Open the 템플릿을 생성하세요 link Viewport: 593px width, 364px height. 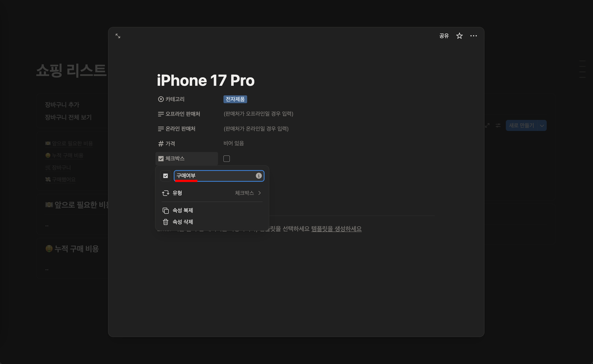point(336,229)
